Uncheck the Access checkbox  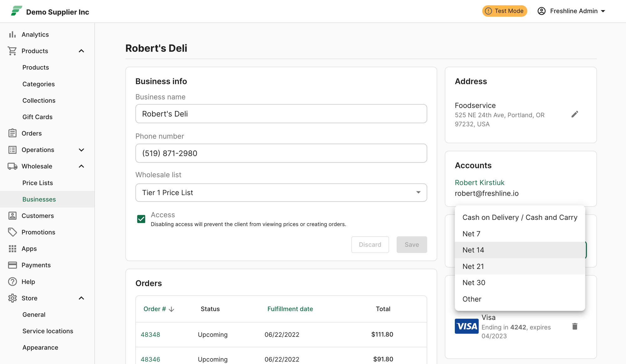141,219
